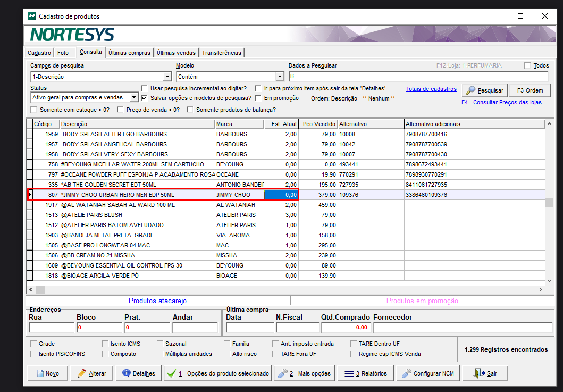Click the Bloco address field
563x392 pixels.
pos(99,327)
